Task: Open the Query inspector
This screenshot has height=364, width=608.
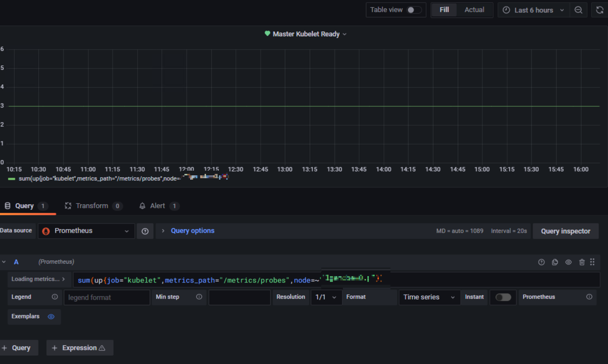Action: click(565, 231)
